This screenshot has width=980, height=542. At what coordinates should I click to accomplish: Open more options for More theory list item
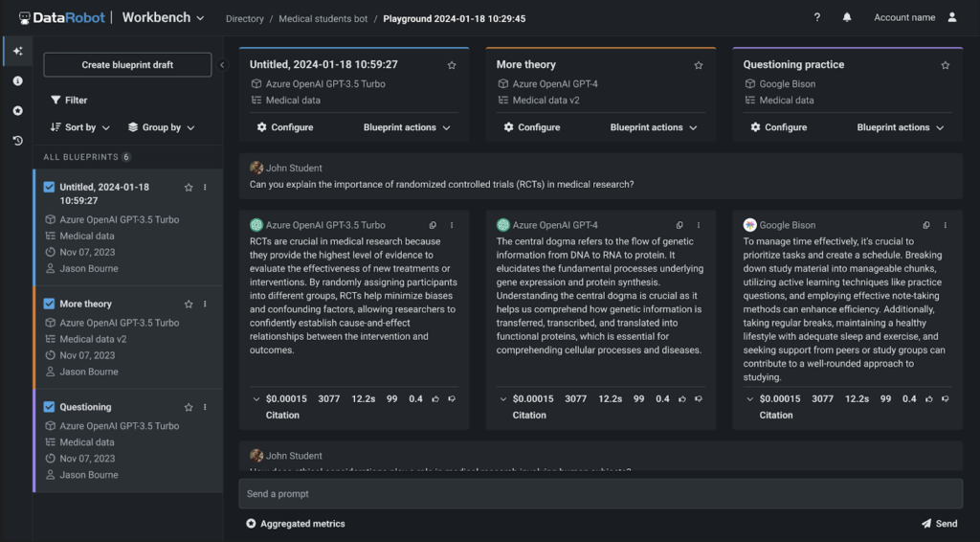pos(205,304)
